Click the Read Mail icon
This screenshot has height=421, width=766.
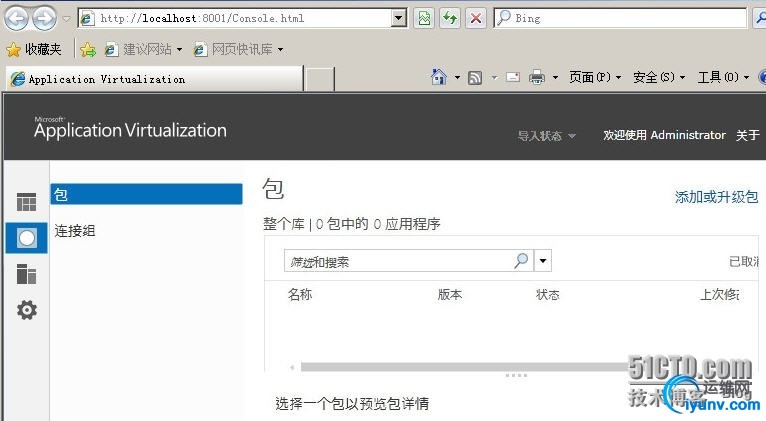pos(512,77)
